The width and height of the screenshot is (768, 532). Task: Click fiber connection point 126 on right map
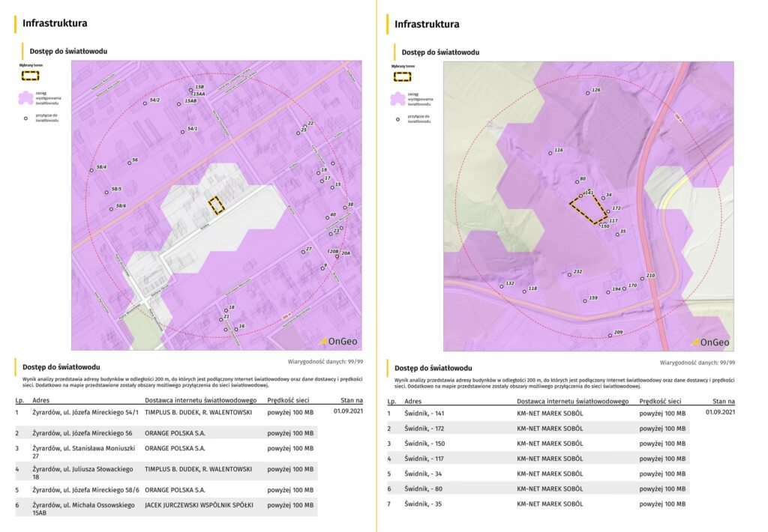tap(588, 94)
